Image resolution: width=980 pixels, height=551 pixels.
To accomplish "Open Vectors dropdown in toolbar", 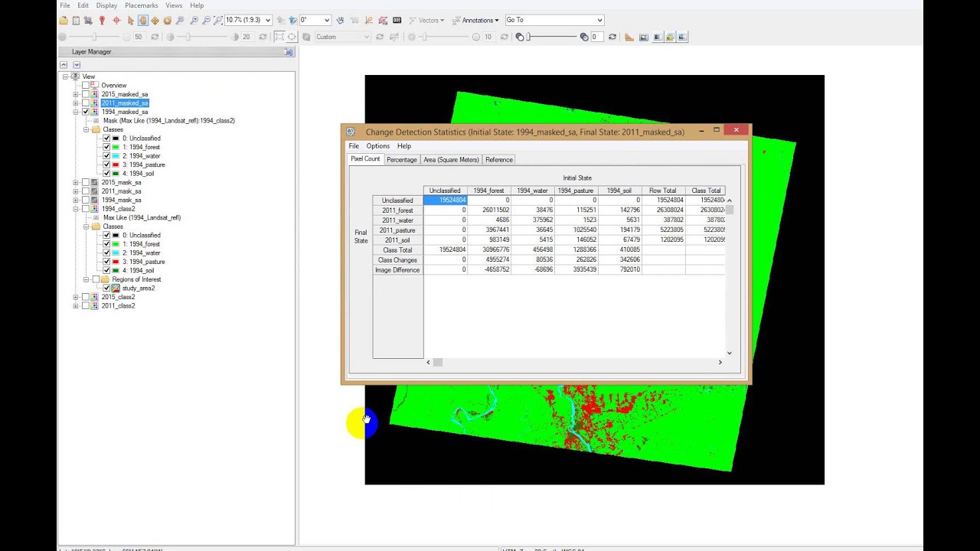I will click(x=426, y=21).
